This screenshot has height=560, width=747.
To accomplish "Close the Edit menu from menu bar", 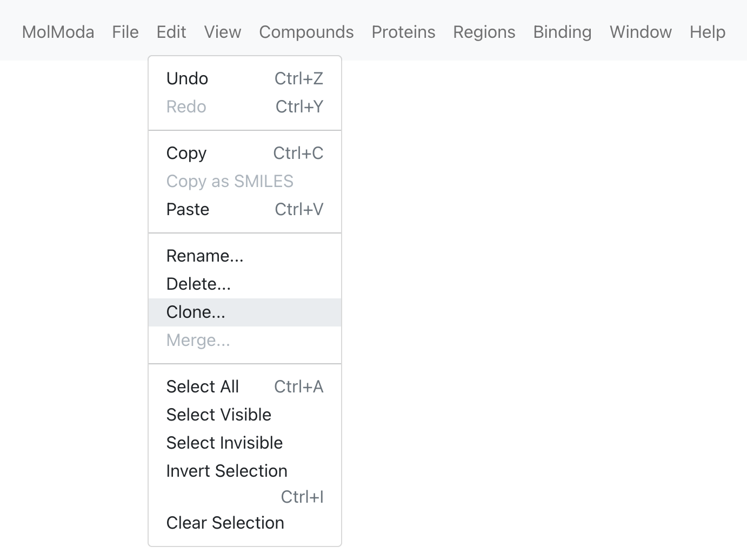I will point(171,32).
